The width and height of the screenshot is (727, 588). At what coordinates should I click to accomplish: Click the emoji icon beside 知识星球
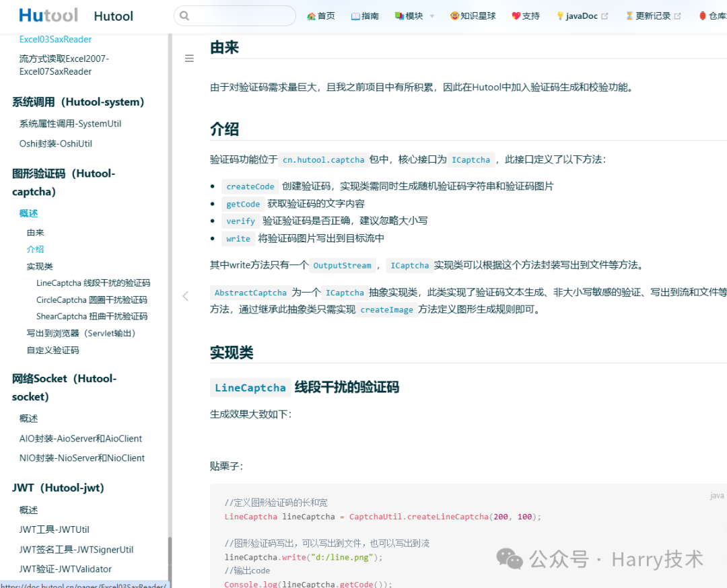[454, 15]
